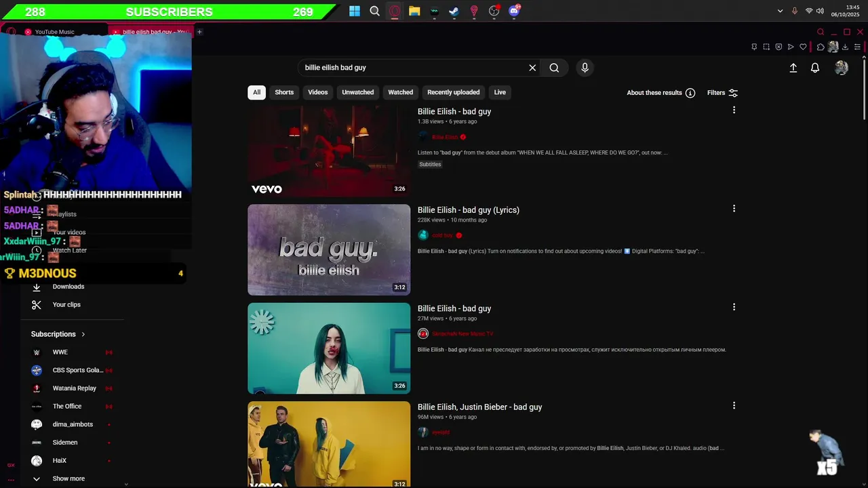Open the video title Billie Eilish - bad guy (Lyrics)

click(469, 210)
